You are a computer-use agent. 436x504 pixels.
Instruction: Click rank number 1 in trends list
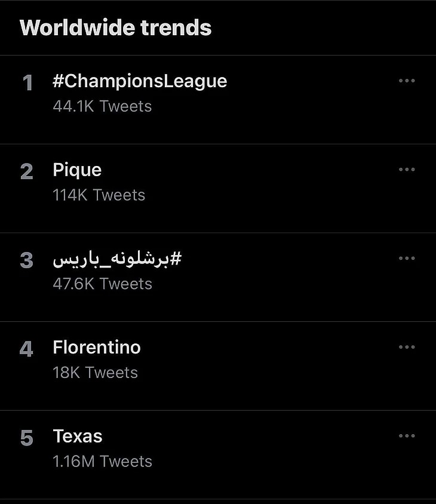pos(27,84)
